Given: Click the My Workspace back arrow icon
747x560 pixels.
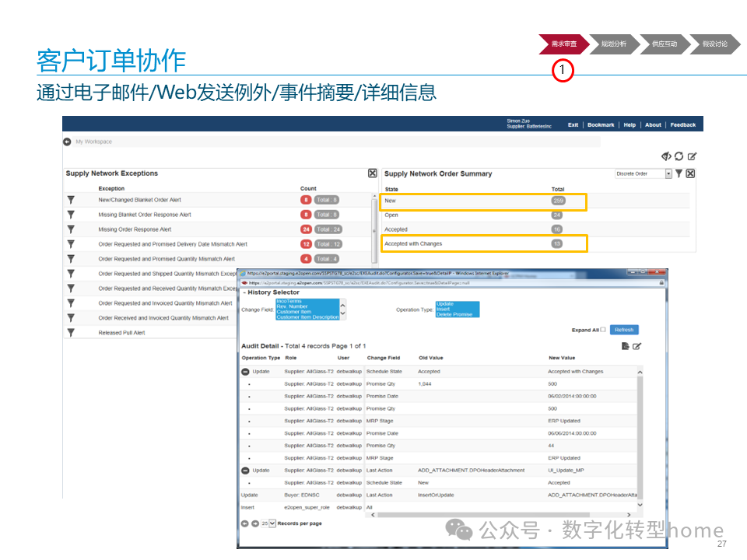Looking at the screenshot, I should point(67,142).
